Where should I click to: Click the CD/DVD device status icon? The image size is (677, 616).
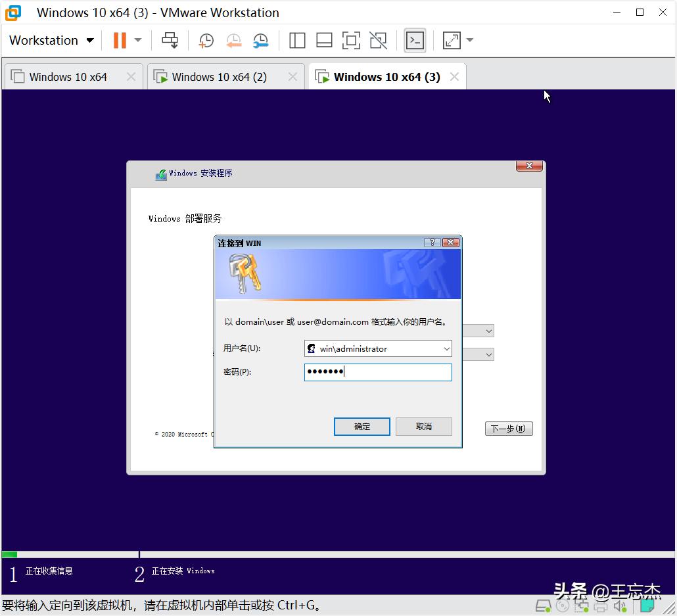tap(562, 605)
